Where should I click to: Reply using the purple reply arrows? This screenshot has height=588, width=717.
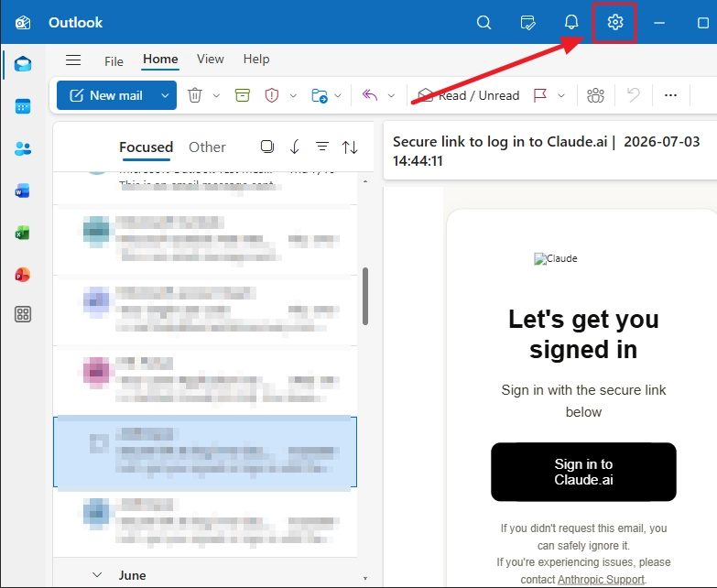coord(369,95)
